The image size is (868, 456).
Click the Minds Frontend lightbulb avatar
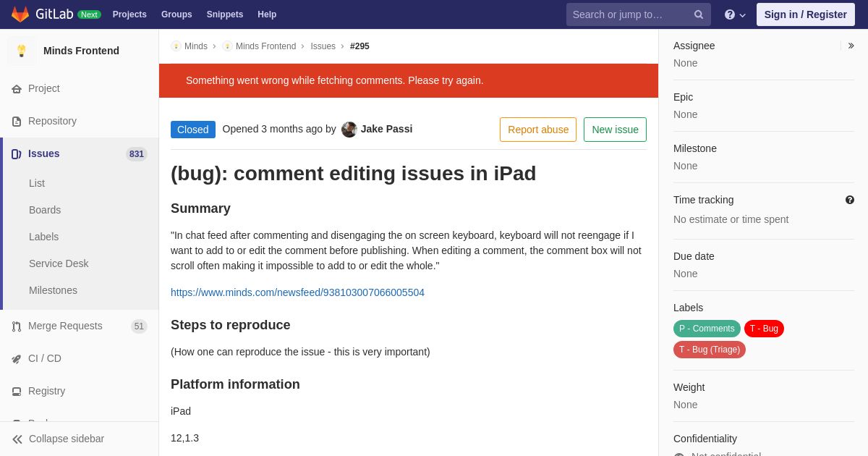[x=22, y=51]
